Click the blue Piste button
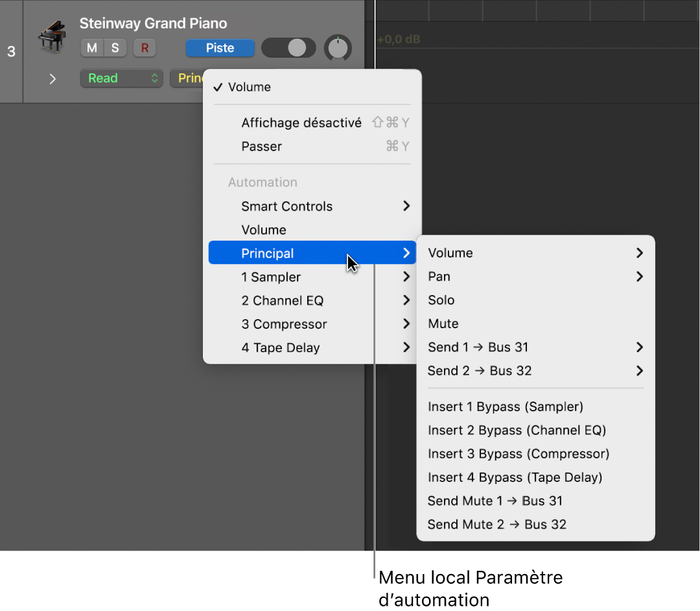700x611 pixels. coord(220,48)
